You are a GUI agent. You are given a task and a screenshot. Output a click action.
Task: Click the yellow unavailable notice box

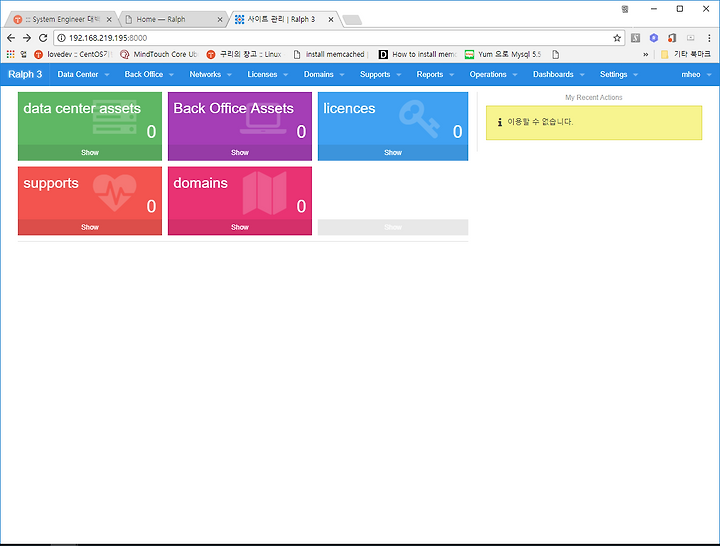tap(594, 123)
